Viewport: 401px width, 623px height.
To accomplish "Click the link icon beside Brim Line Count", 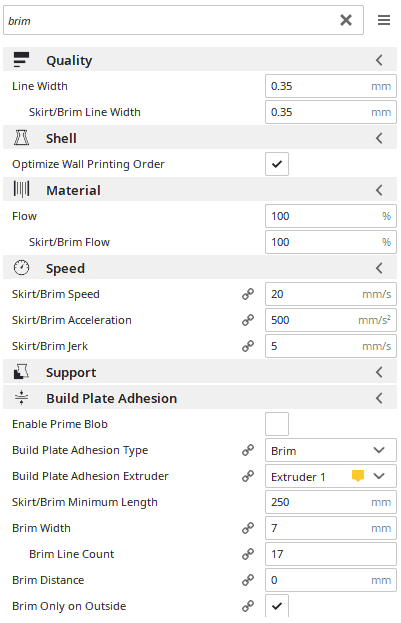I will 248,554.
